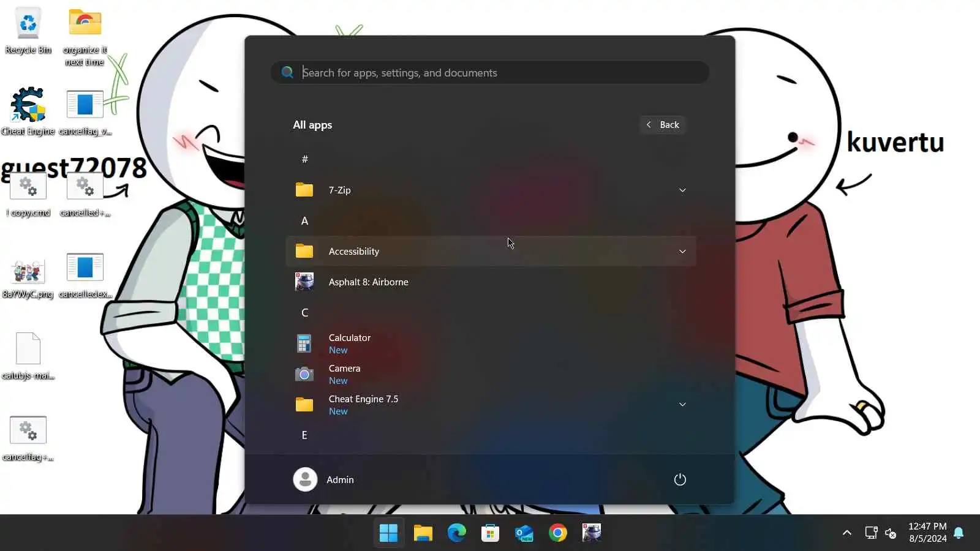Viewport: 980px width, 551px height.
Task: Open the notification bell in system tray
Action: pos(959,533)
